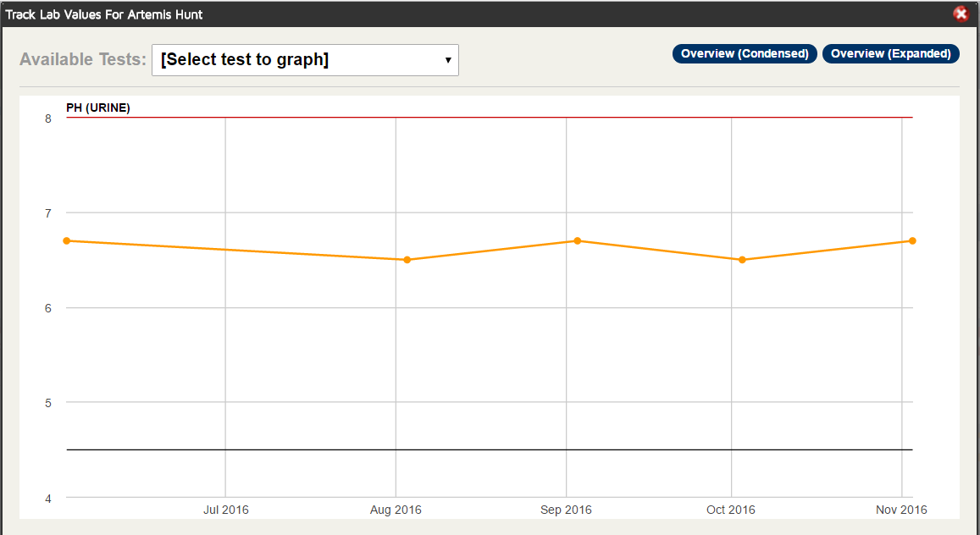The width and height of the screenshot is (980, 535).
Task: Click the dropdown arrow for test selection
Action: (x=448, y=61)
